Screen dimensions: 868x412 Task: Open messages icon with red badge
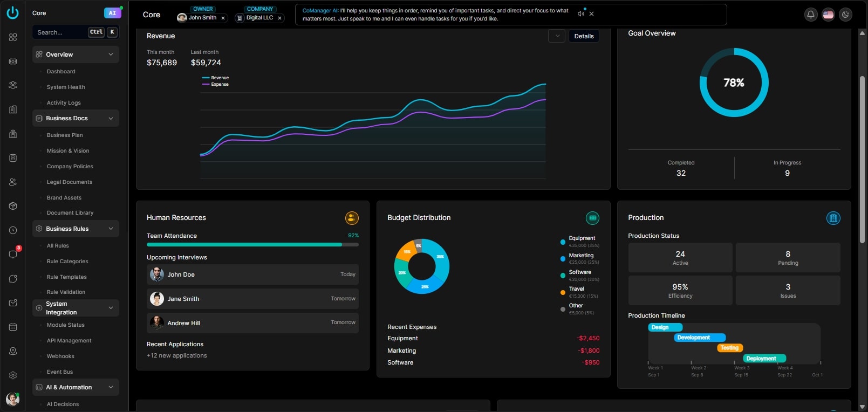(x=13, y=254)
